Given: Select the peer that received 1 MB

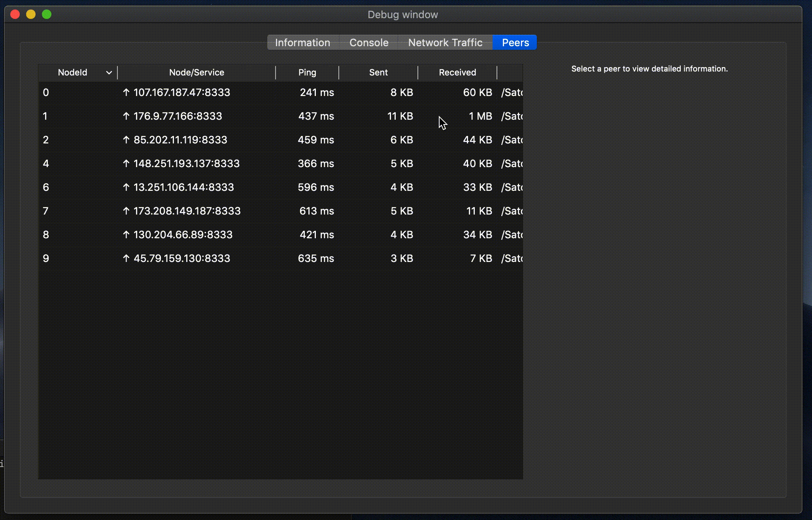Looking at the screenshot, I should pyautogui.click(x=480, y=116).
